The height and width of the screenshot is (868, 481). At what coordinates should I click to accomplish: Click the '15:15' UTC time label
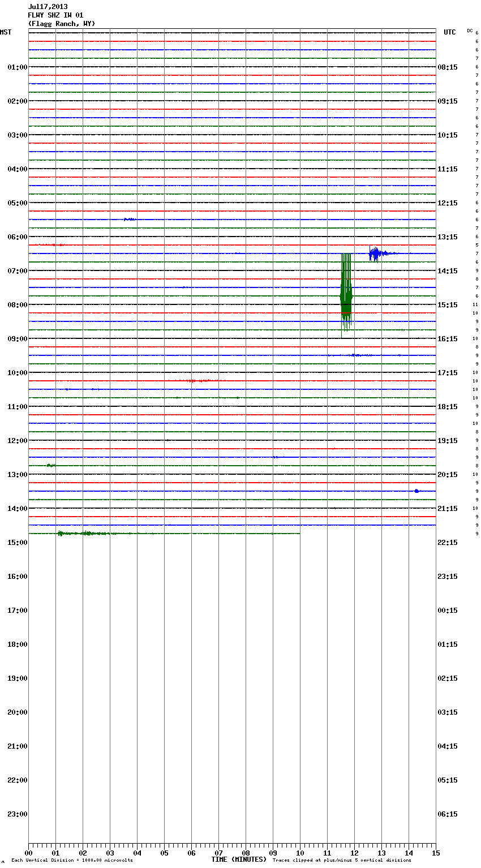click(x=448, y=305)
